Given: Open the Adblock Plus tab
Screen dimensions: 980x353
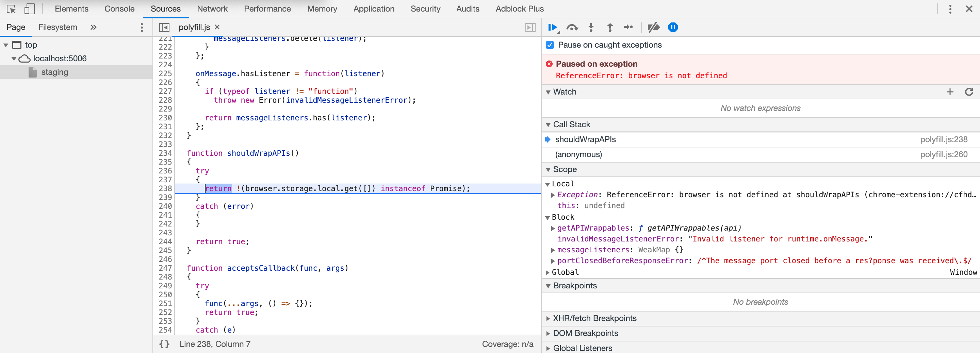Looking at the screenshot, I should pos(519,9).
